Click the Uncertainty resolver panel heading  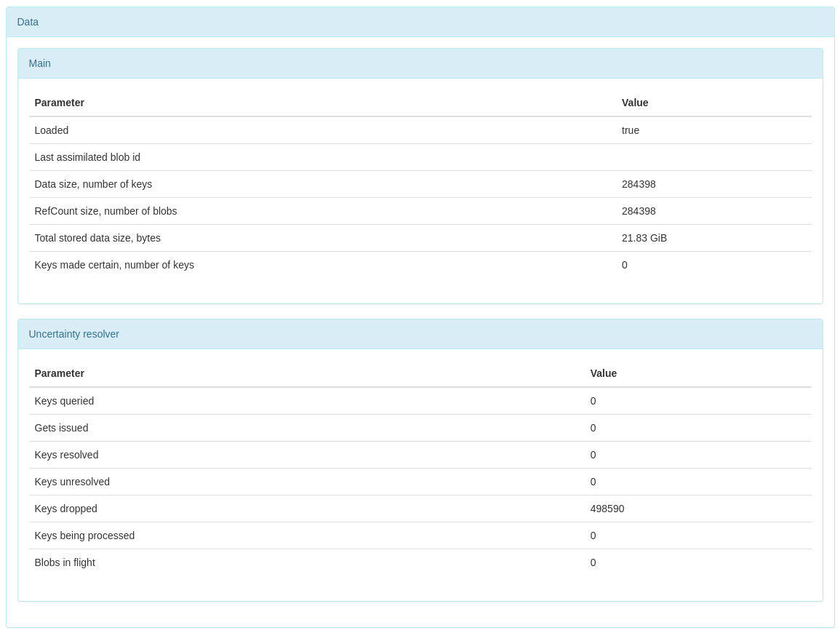pyautogui.click(x=74, y=334)
